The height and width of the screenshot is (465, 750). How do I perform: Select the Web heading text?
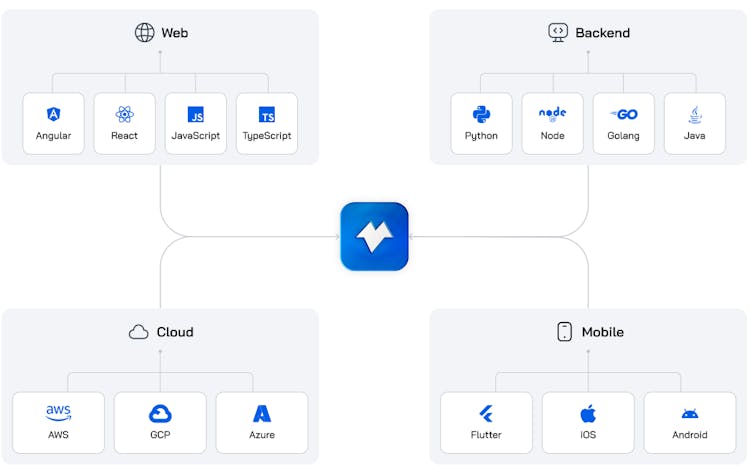pos(175,33)
